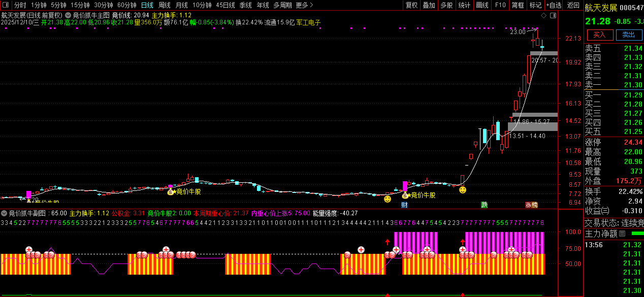Click the lone plus circle before the first red arrow
Screen dimensions: 644x297
click(x=361, y=250)
